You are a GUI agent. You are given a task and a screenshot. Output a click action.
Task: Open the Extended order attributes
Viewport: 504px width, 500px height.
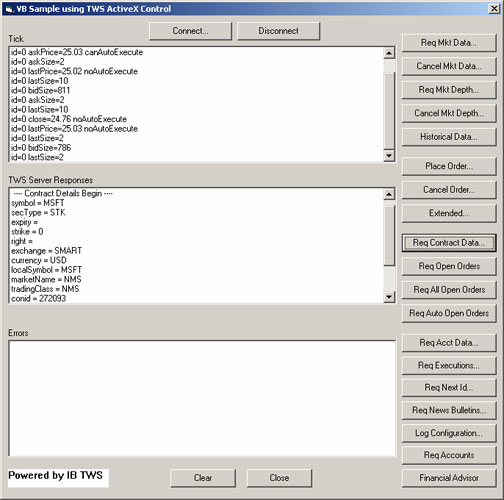[449, 213]
